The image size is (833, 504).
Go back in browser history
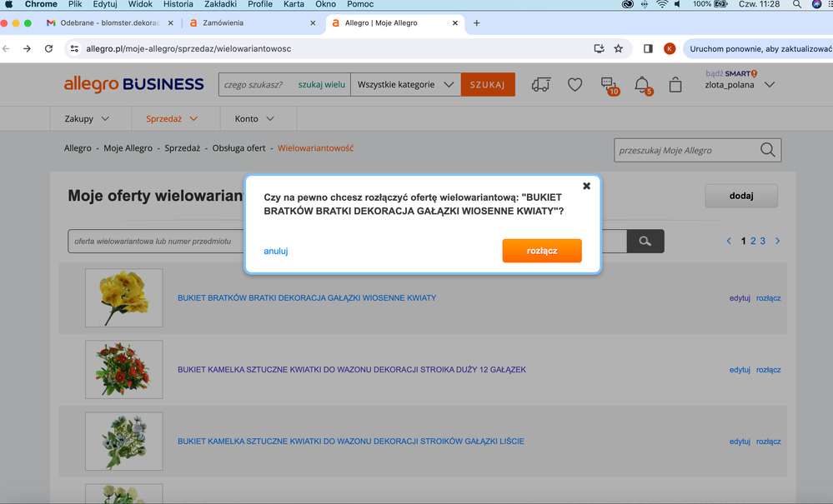tap(7, 48)
